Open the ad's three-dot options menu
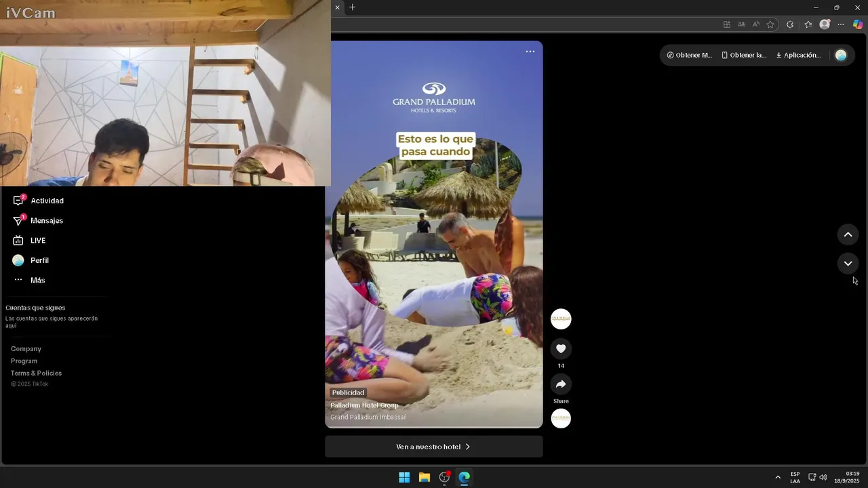Screen dimensions: 868x488 530,52
